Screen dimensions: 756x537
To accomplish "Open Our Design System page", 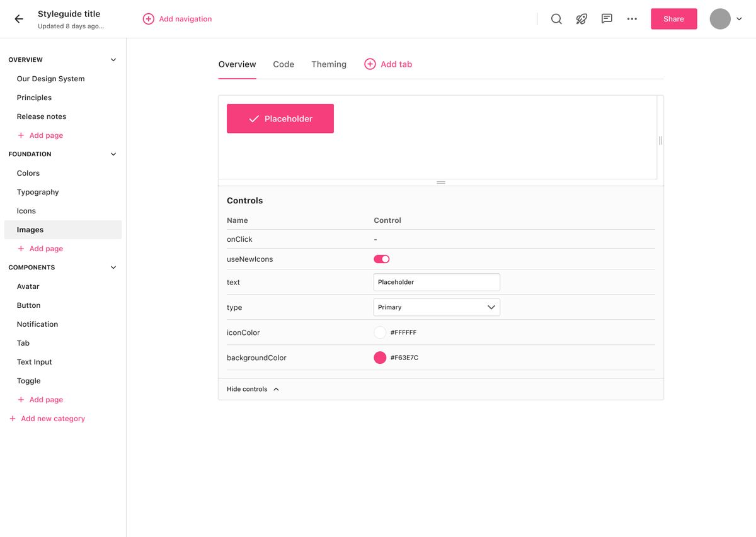I will [x=50, y=79].
